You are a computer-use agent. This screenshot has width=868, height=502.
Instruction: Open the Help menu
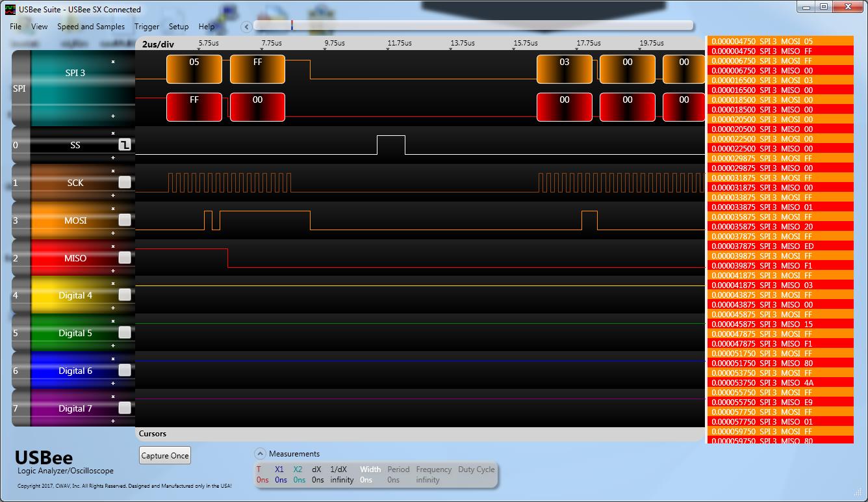(x=207, y=27)
